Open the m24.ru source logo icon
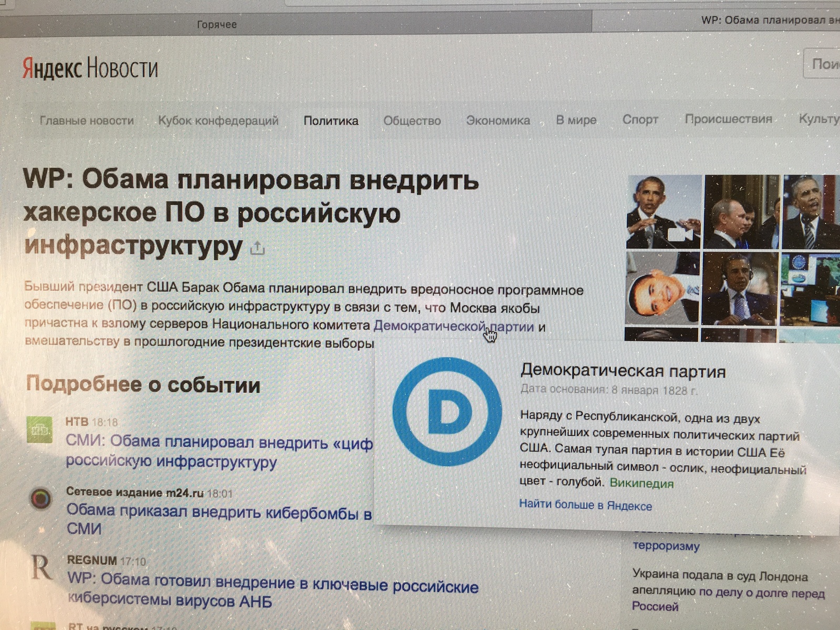 [x=41, y=498]
